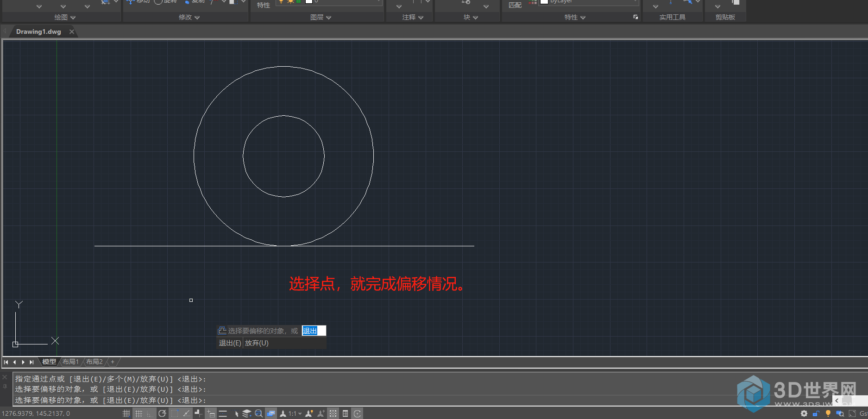Click the annotation scale triangle icon before 1:1
868x419 pixels.
click(x=283, y=413)
